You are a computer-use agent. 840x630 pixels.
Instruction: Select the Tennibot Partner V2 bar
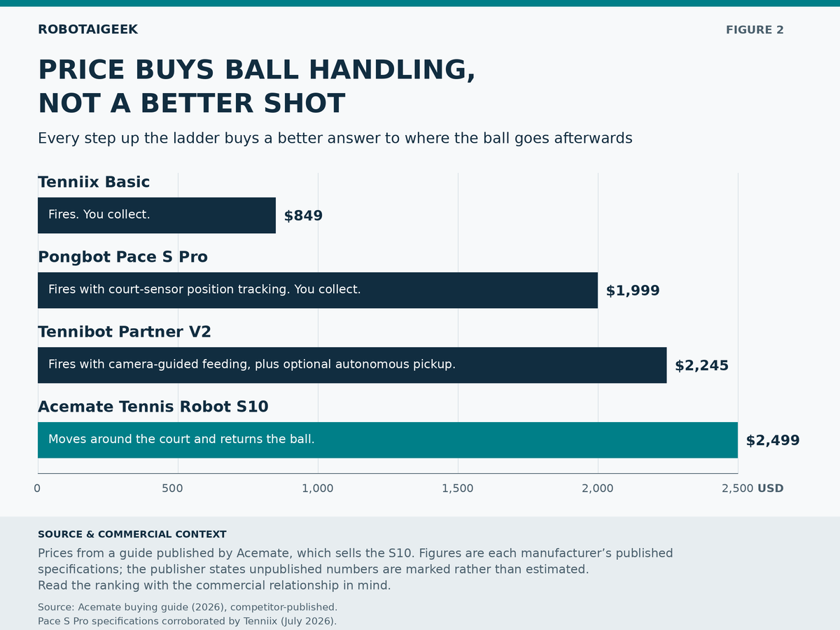352,365
